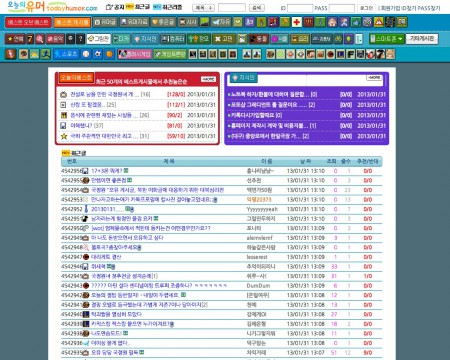Click MORE in the purple 지식인 panel

click(x=374, y=78)
